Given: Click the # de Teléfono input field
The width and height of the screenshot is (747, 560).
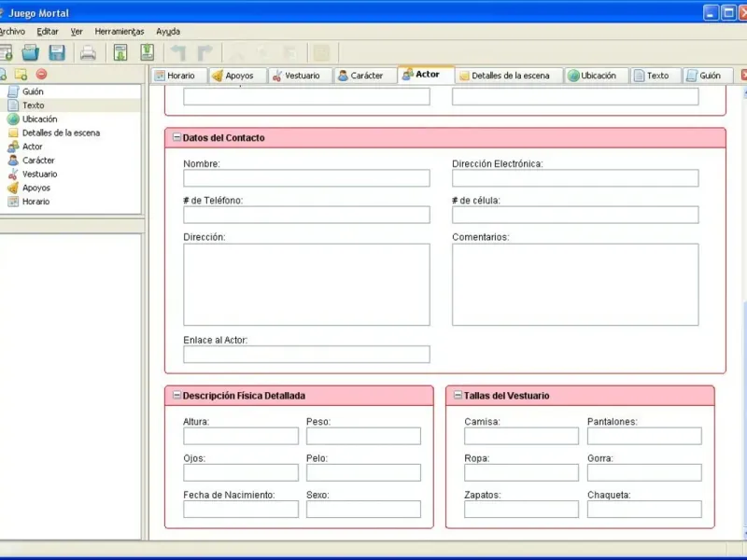Looking at the screenshot, I should point(306,215).
